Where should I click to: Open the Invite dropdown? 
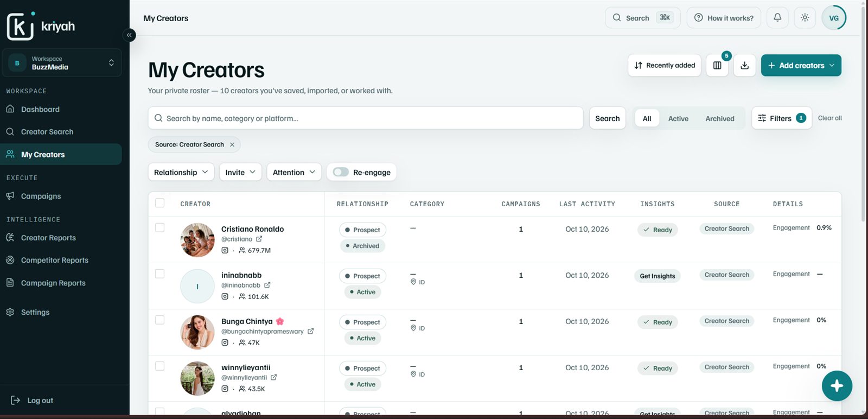[x=241, y=172]
